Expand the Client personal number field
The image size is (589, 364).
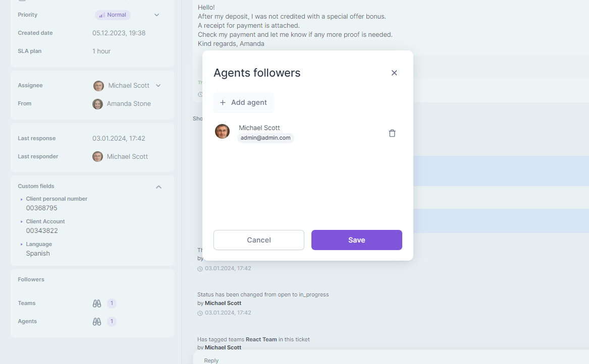(x=22, y=199)
